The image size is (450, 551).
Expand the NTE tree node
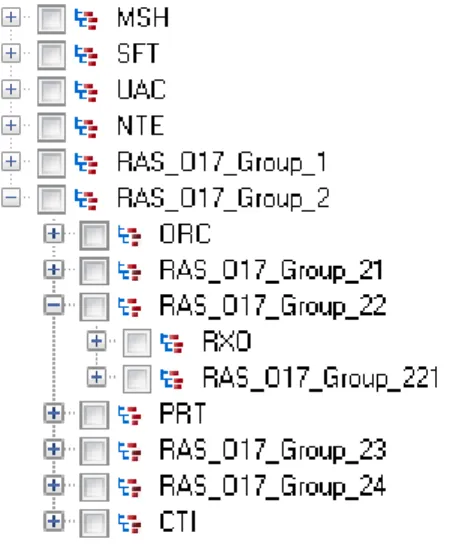pyautogui.click(x=11, y=125)
